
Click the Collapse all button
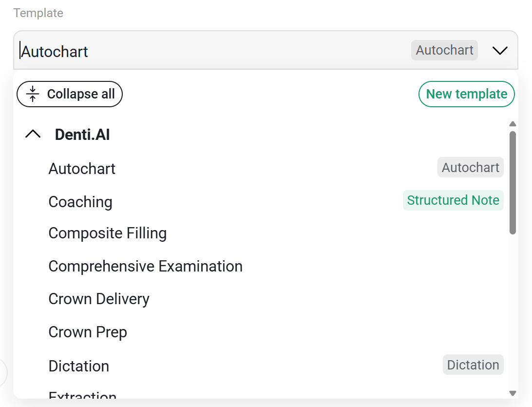70,94
